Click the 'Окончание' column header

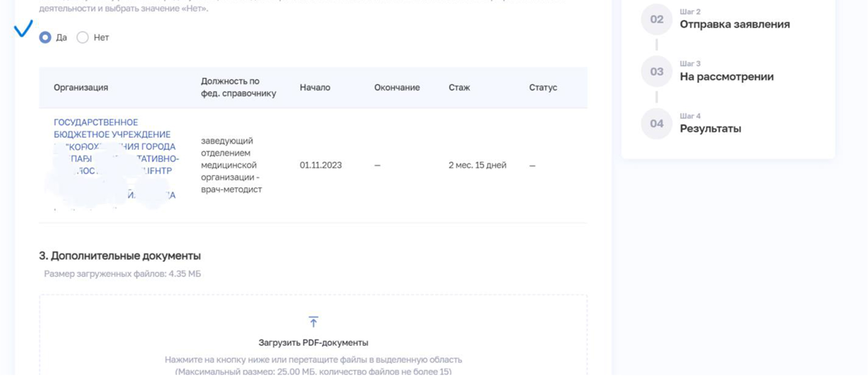click(x=397, y=87)
